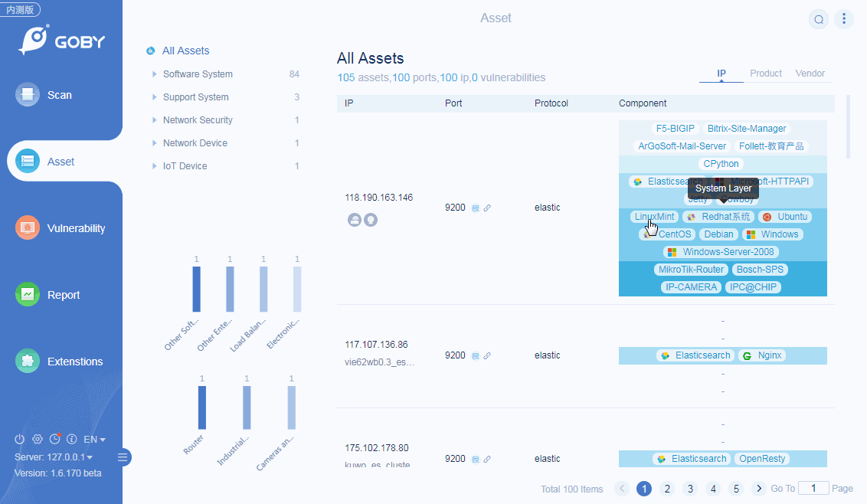The width and height of the screenshot is (867, 504).
Task: Select the LinuxMint component tag
Action: 654,216
